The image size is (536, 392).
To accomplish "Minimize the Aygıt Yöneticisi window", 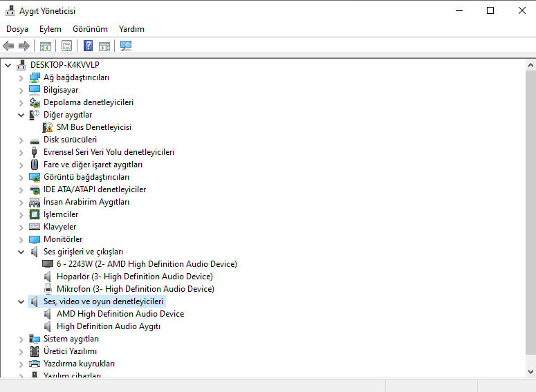I will click(x=459, y=10).
